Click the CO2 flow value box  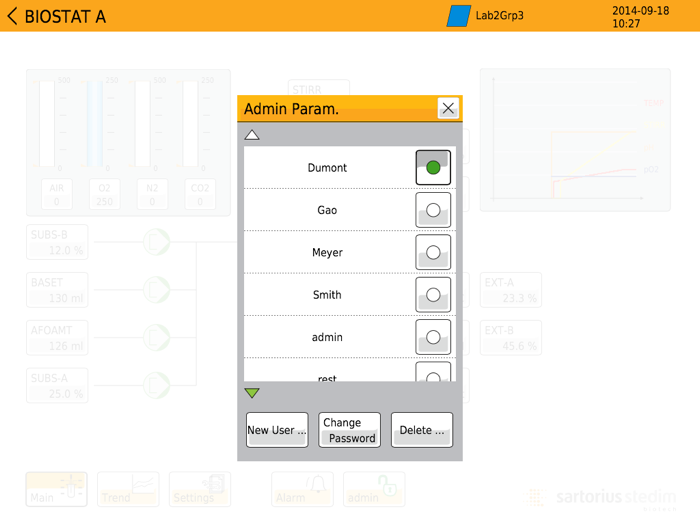pyautogui.click(x=200, y=194)
